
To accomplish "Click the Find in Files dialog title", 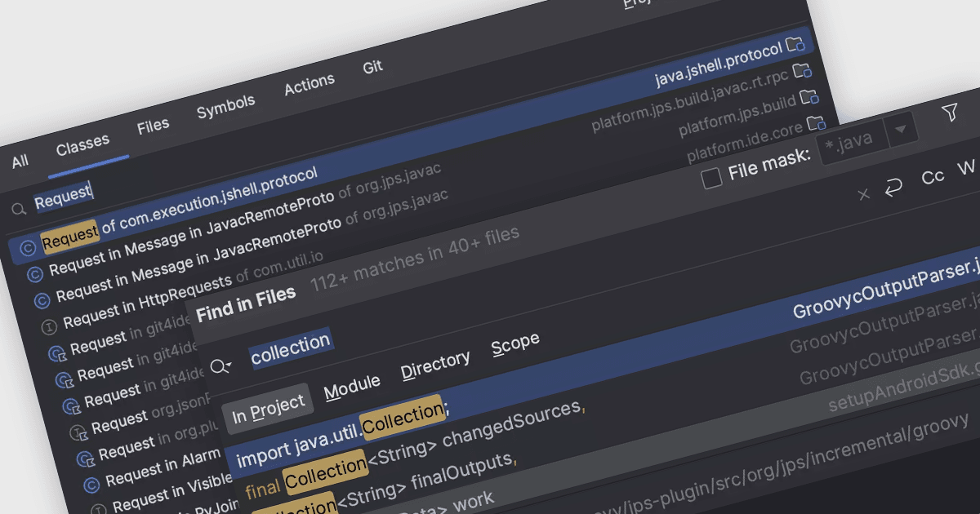I will point(246,303).
